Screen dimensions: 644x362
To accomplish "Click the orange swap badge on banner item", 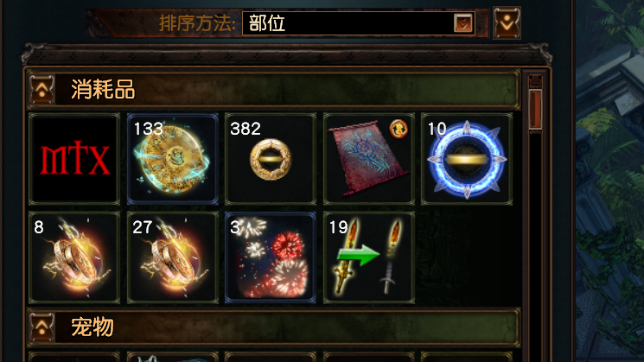I will point(399,129).
